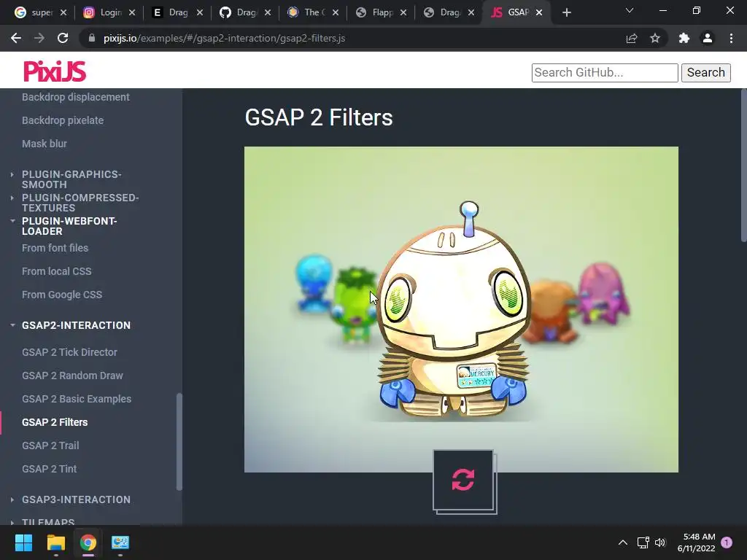This screenshot has height=560, width=747.
Task: Click the remote desktop app in taskbar
Action: click(120, 542)
